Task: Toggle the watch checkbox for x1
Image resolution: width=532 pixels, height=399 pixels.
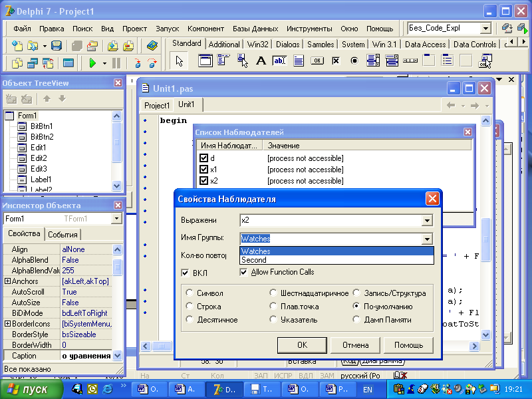Action: [203, 169]
